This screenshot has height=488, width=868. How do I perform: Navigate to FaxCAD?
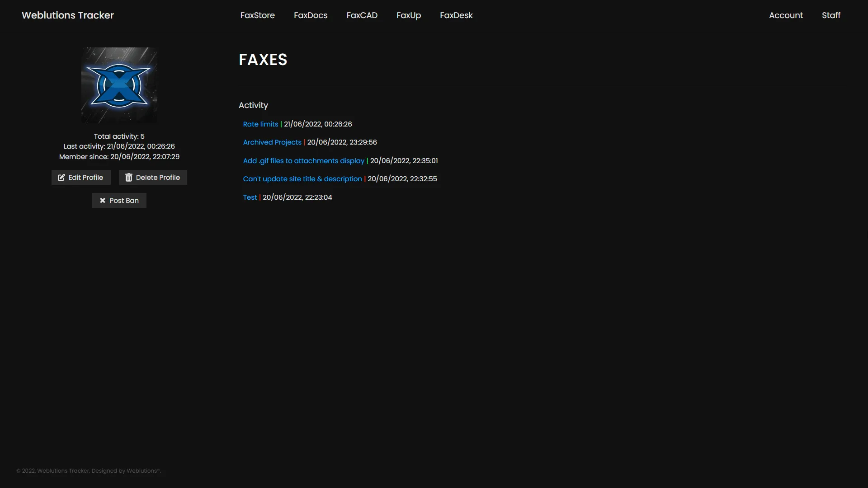[362, 15]
